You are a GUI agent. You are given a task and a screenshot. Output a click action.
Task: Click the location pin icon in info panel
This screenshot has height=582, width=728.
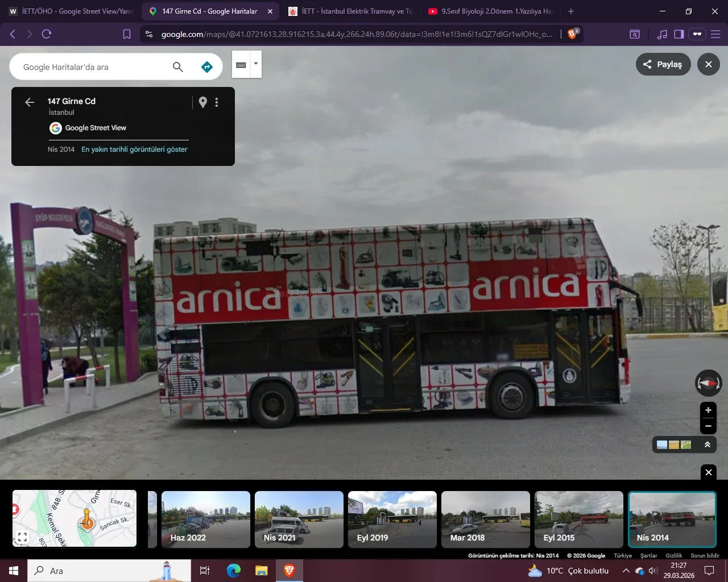pos(203,102)
